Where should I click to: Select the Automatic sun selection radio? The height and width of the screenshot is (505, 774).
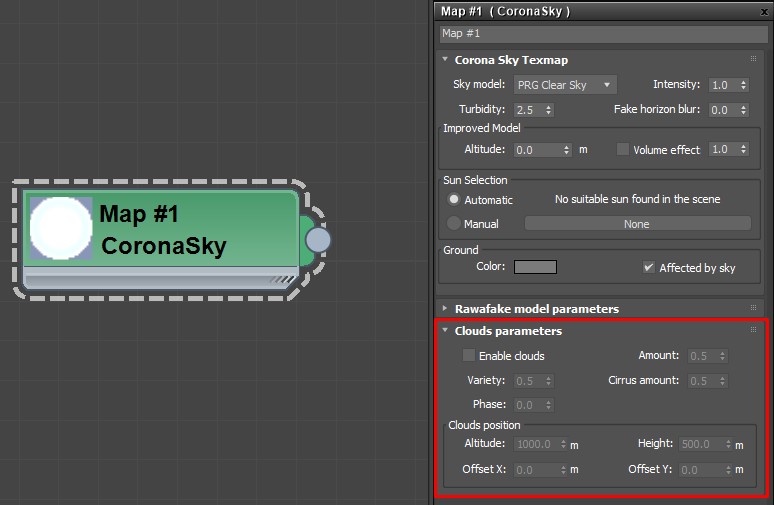point(453,199)
